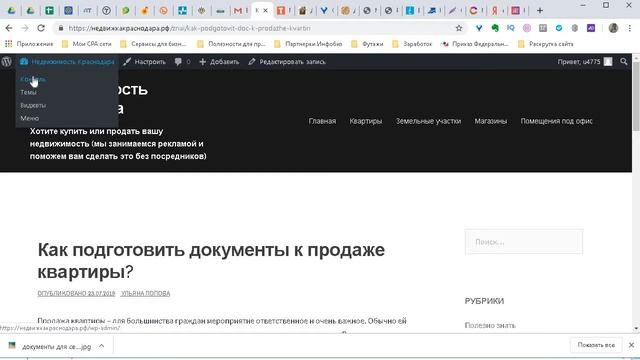Image resolution: width=640 pixels, height=360 pixels.
Task: Click the Evernote elephant extension icon
Action: (x=495, y=28)
